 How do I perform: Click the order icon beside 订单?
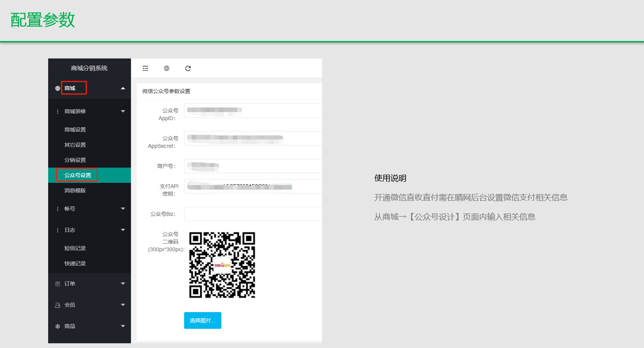point(58,284)
